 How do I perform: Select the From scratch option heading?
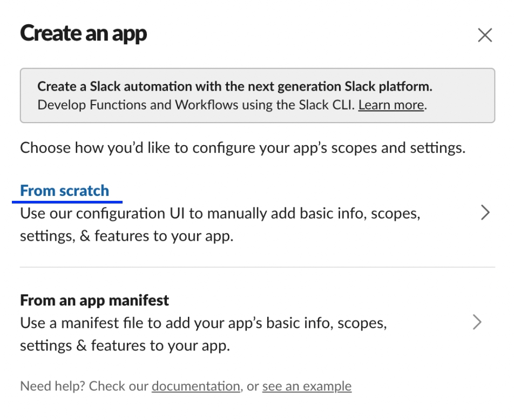click(64, 191)
